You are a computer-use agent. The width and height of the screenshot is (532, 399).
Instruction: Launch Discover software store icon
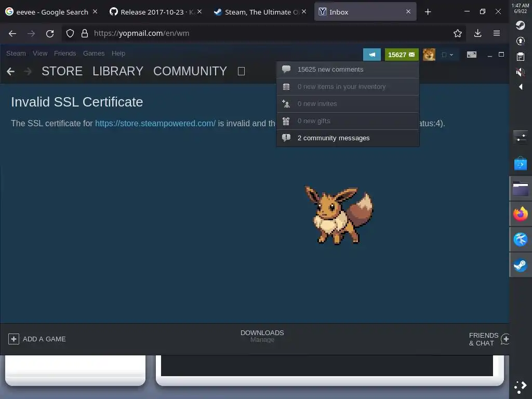(521, 164)
